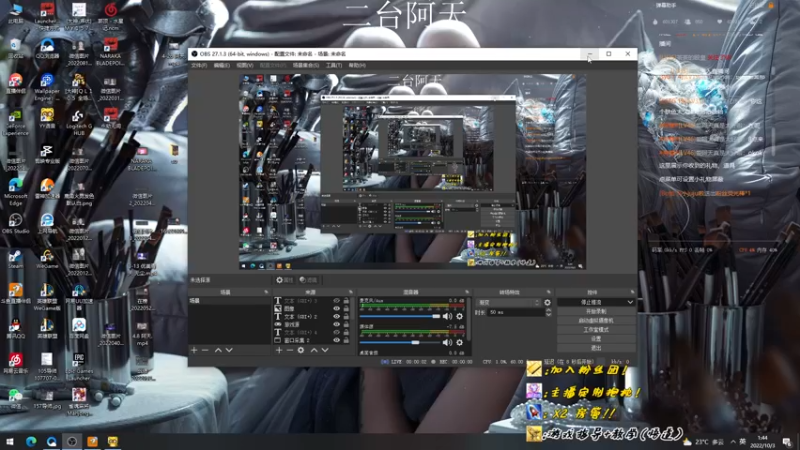This screenshot has height=450, width=800.
Task: Click 开始录制 start recording button
Action: click(x=596, y=311)
